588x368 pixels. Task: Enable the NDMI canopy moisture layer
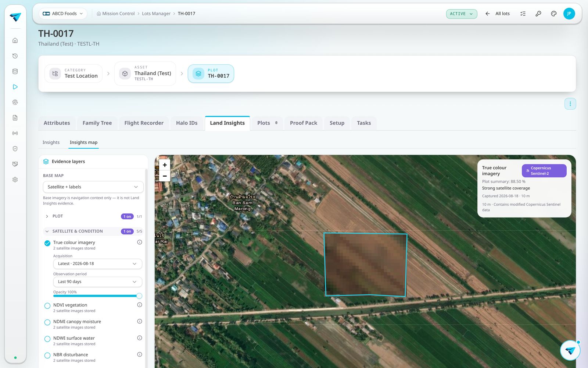47,322
